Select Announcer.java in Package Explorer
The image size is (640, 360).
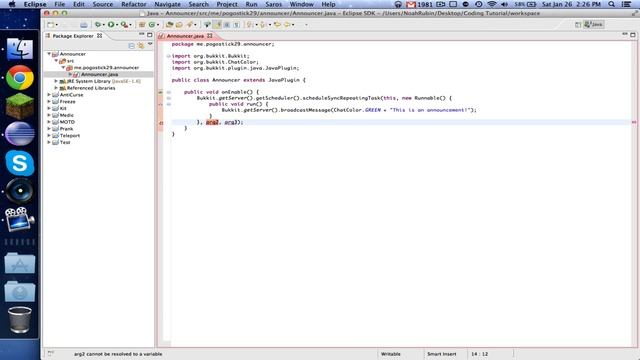(99, 74)
